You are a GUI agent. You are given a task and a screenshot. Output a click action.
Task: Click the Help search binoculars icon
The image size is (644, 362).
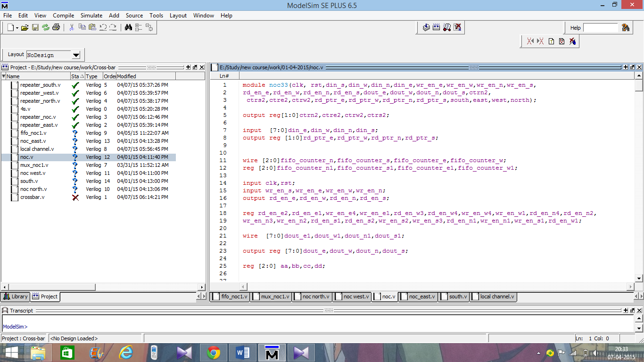(x=626, y=28)
